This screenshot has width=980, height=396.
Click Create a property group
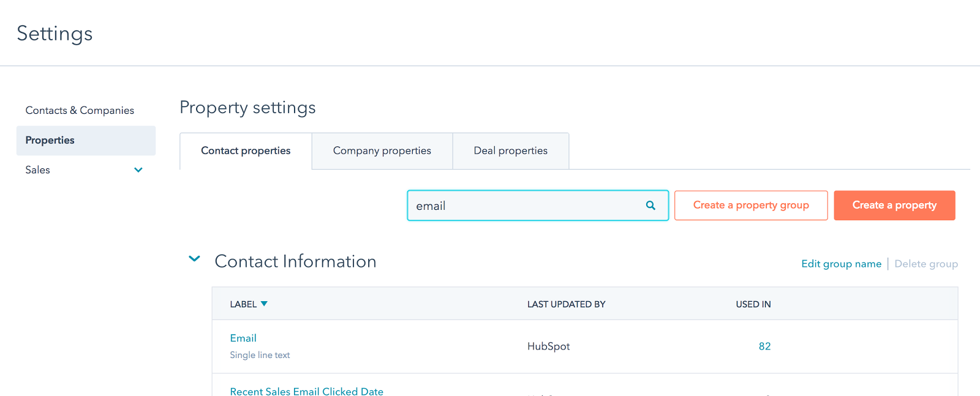tap(750, 205)
